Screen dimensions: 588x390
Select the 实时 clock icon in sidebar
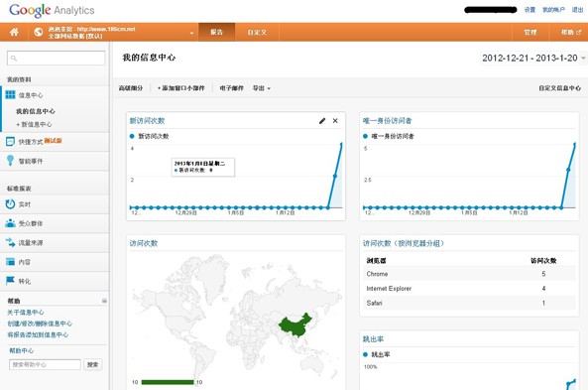coord(10,203)
